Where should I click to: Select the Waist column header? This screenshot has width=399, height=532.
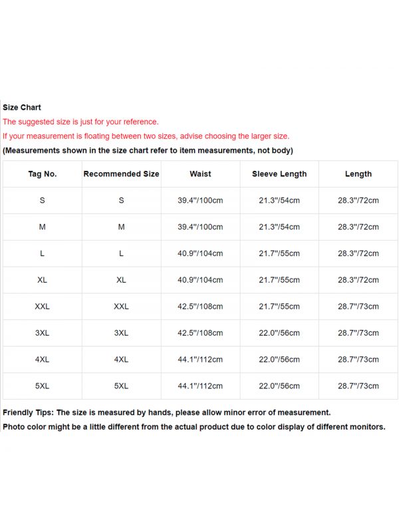pyautogui.click(x=200, y=174)
